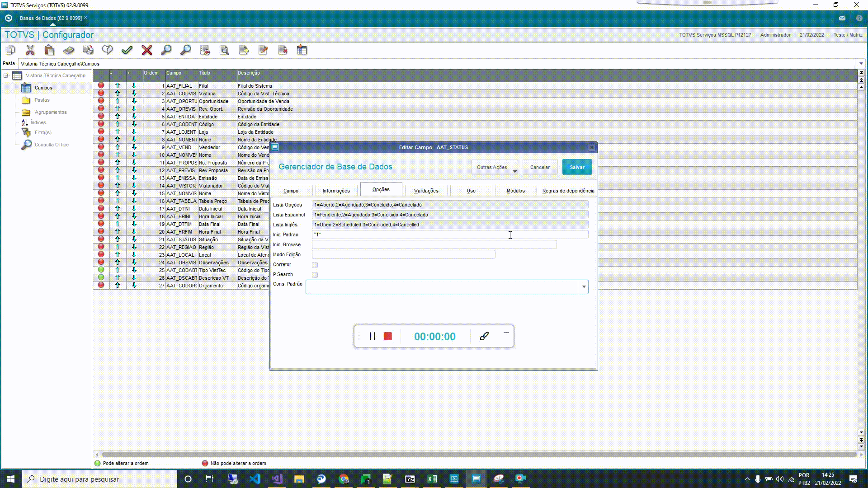Select Campos in the tree

43,88
